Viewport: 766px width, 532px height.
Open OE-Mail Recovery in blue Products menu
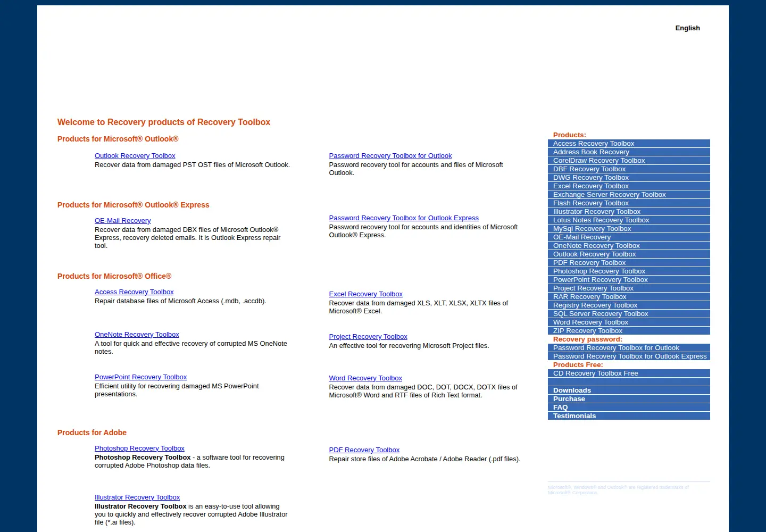click(629, 237)
